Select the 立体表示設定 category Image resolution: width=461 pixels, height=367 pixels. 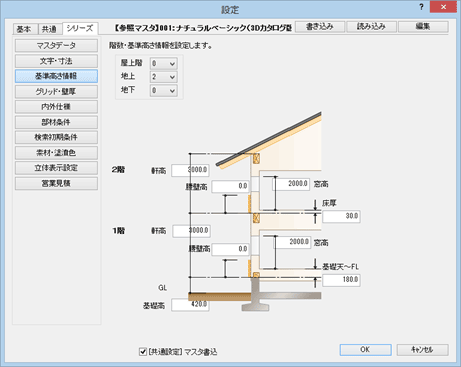point(56,168)
